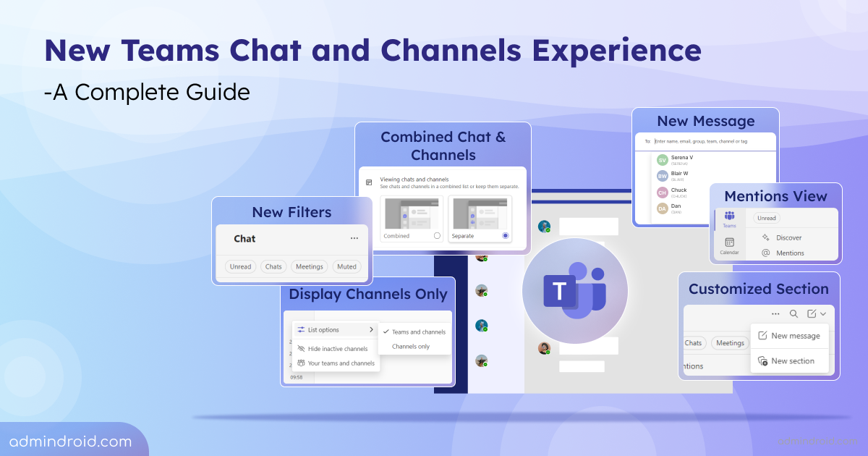This screenshot has height=456, width=868.
Task: Open the Calendar icon in sidebar
Action: 729,242
